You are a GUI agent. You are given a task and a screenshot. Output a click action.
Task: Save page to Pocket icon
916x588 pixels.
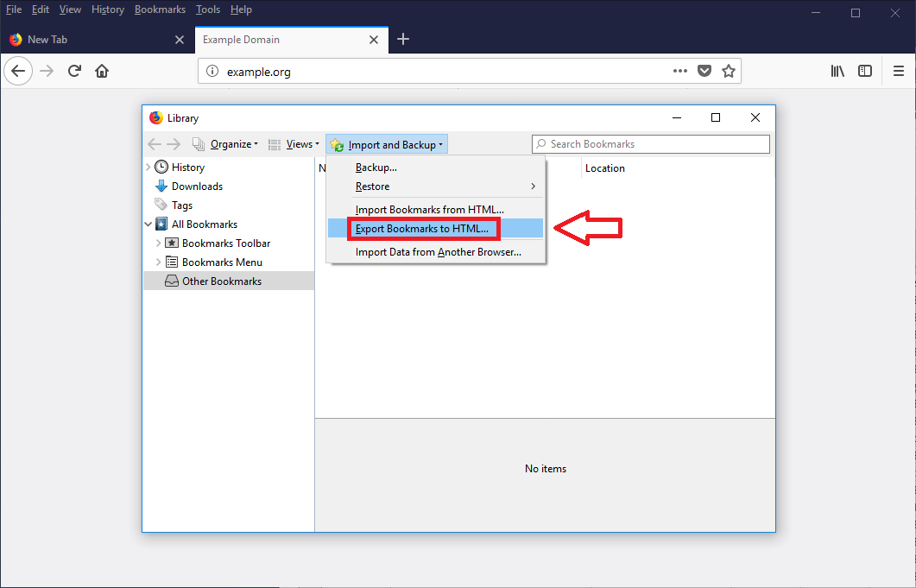[x=704, y=72]
